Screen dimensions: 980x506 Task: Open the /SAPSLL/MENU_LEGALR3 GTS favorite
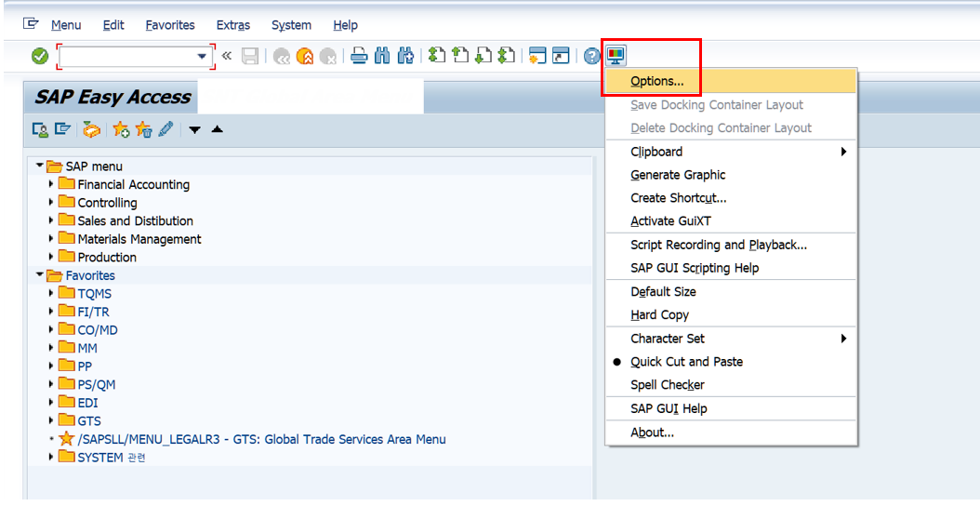pos(262,439)
